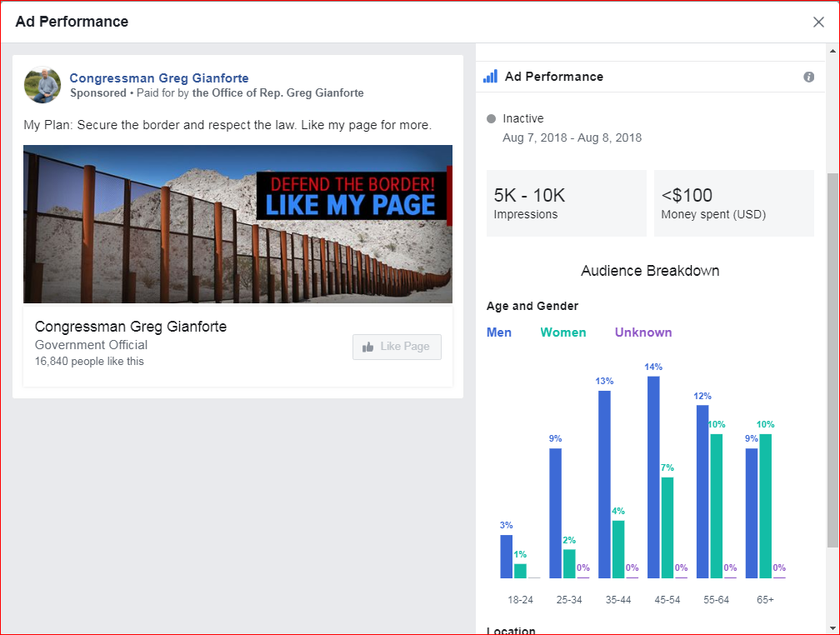This screenshot has height=635, width=840.
Task: Click the Congressman Greg Gianforte card title
Action: pos(131,327)
